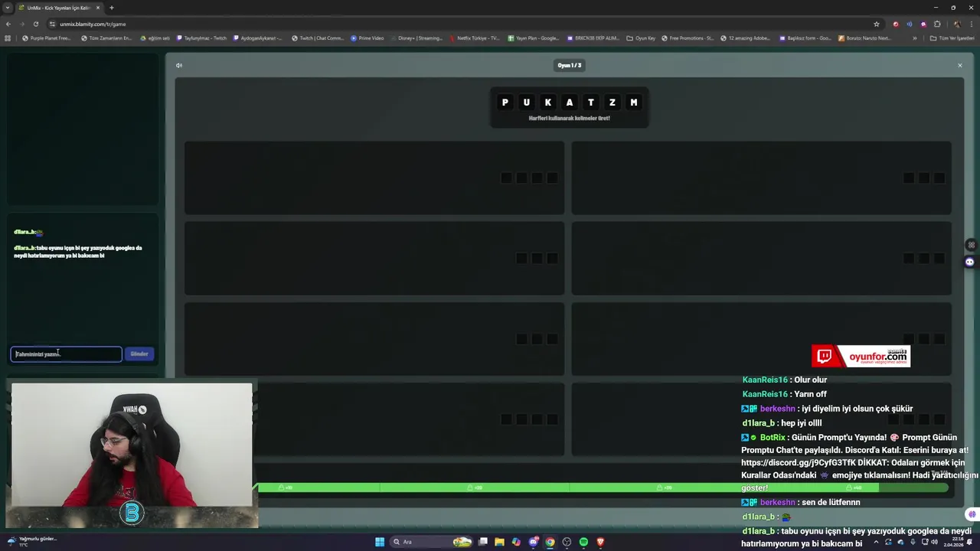Click the site info icon in address bar
This screenshot has height=551, width=980.
(54, 24)
